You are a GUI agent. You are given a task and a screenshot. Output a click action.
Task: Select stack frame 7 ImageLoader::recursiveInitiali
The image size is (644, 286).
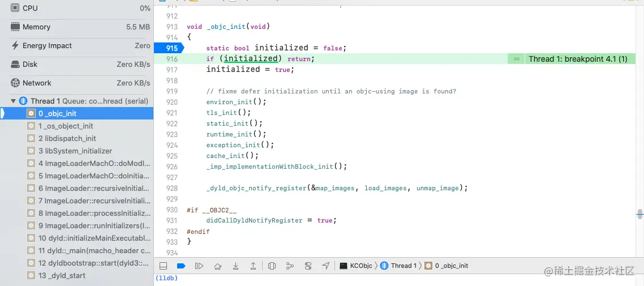(77, 200)
